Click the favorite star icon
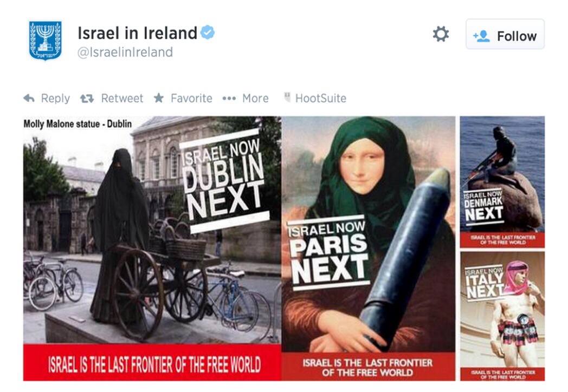568x392 pixels. 159,97
